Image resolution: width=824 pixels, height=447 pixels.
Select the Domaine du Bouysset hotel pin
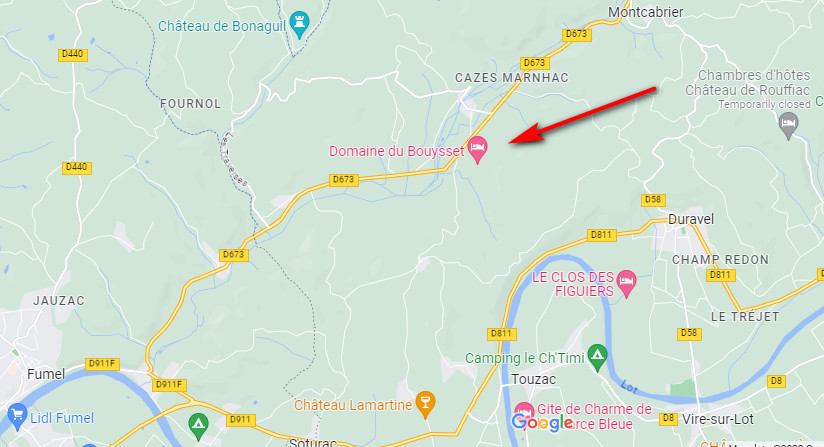[x=477, y=149]
